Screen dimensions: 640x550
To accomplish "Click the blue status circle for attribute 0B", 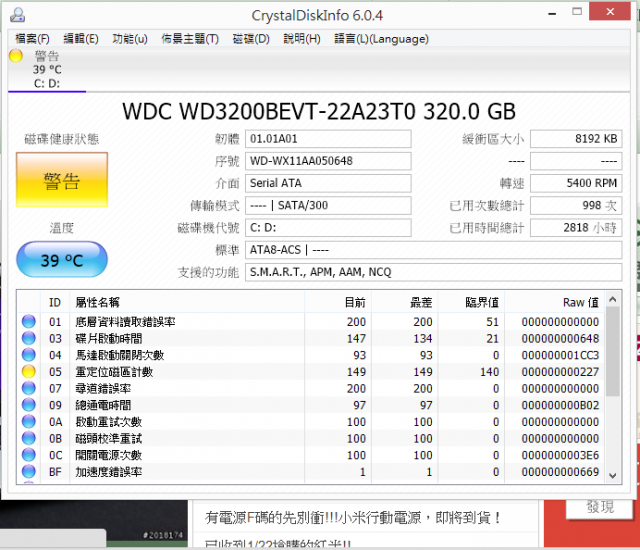I will coord(29,438).
